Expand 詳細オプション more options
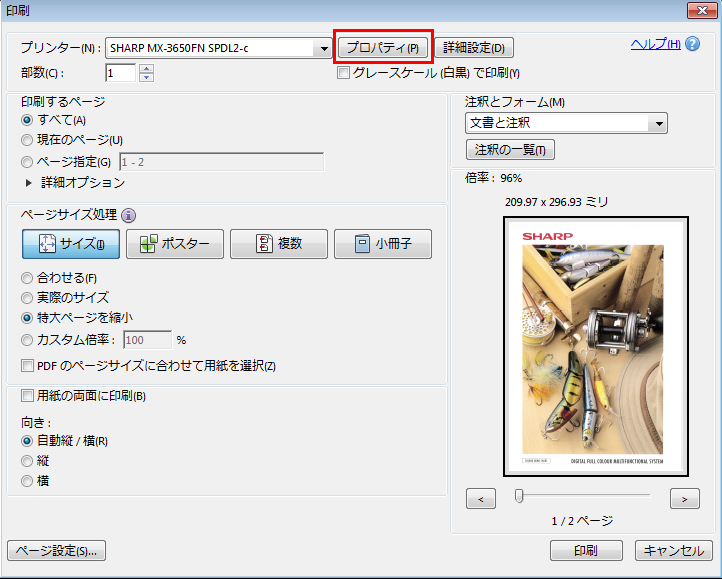 click(x=29, y=183)
